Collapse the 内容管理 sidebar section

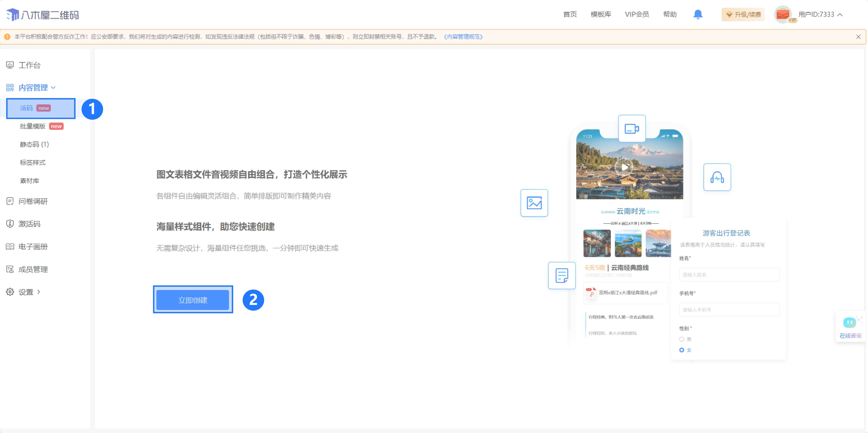(x=33, y=88)
